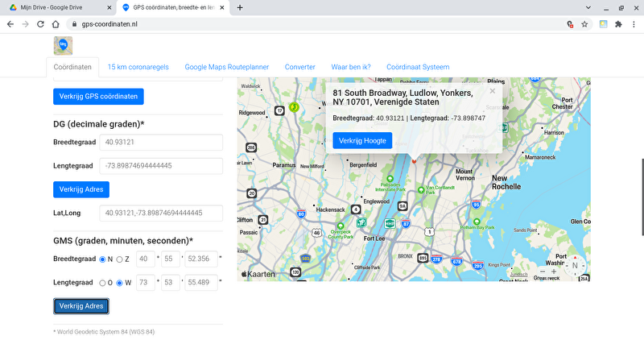Click the Paramus map label
644x340 pixels.
[284, 165]
